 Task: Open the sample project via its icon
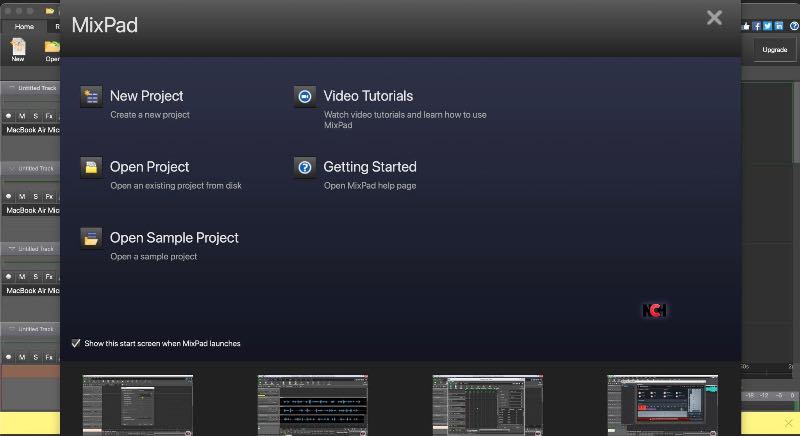[x=91, y=239]
